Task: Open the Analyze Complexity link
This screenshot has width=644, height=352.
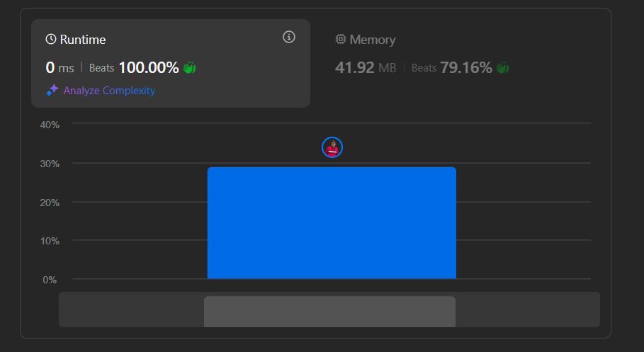Action: coord(109,91)
